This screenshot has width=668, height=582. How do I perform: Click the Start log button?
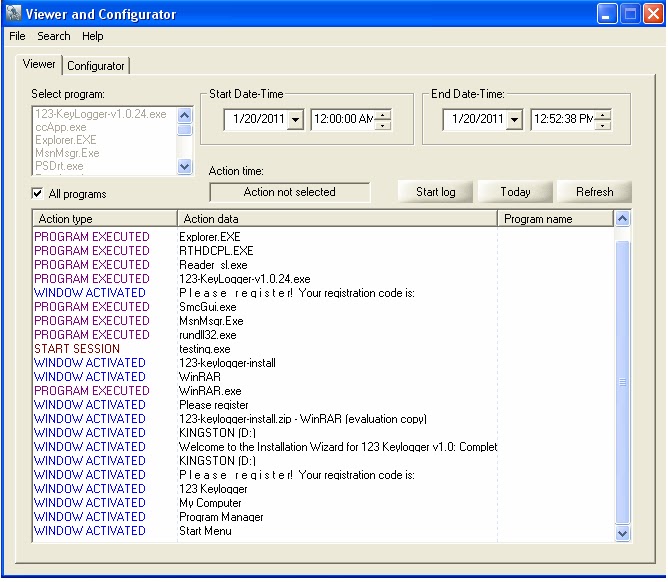tap(435, 192)
